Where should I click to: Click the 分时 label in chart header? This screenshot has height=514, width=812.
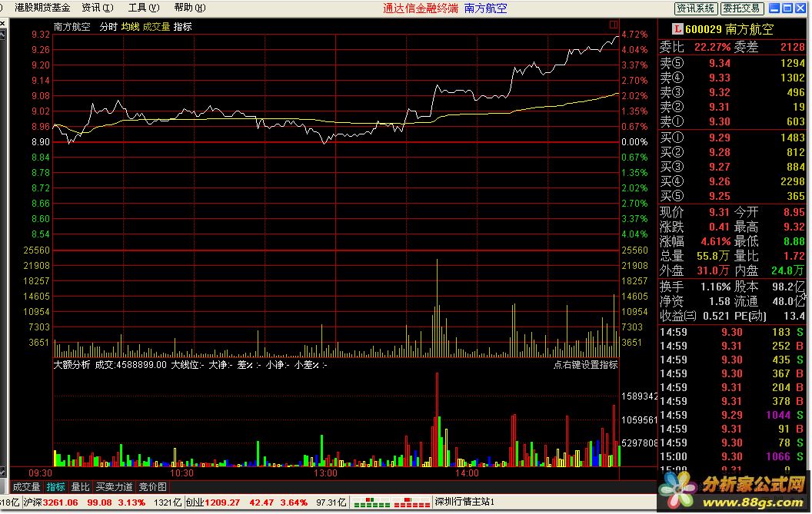[x=108, y=26]
